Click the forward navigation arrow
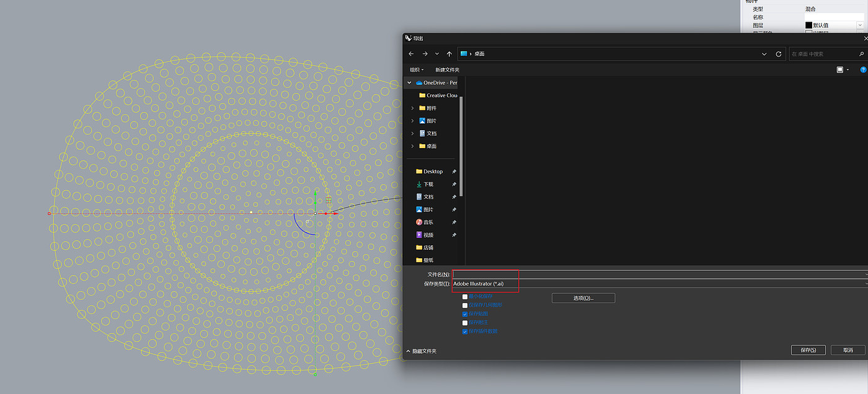This screenshot has height=394, width=868. pyautogui.click(x=425, y=54)
